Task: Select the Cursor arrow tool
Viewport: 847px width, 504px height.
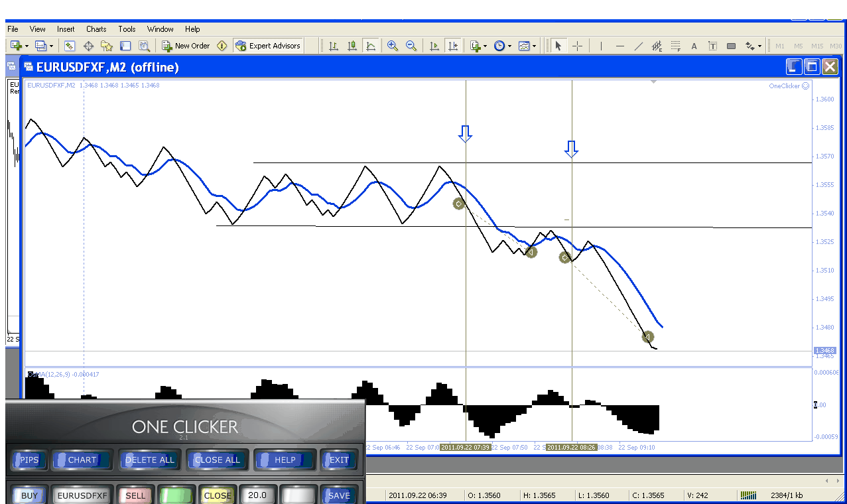Action: click(558, 46)
